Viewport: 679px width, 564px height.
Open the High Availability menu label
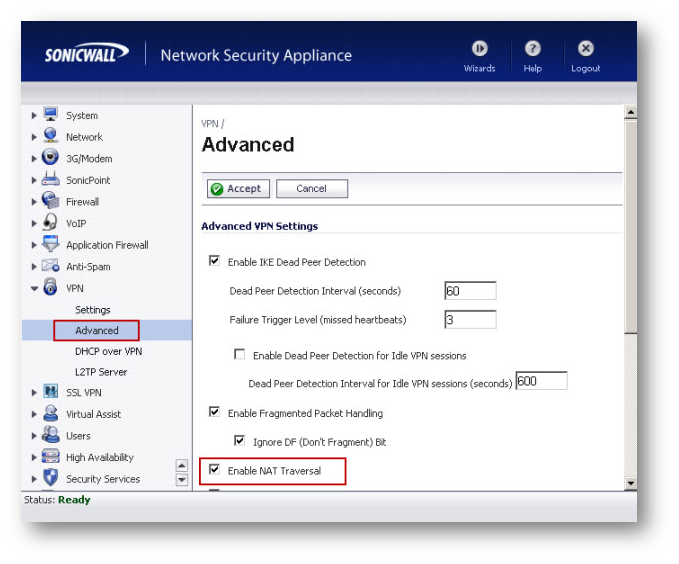pos(100,457)
